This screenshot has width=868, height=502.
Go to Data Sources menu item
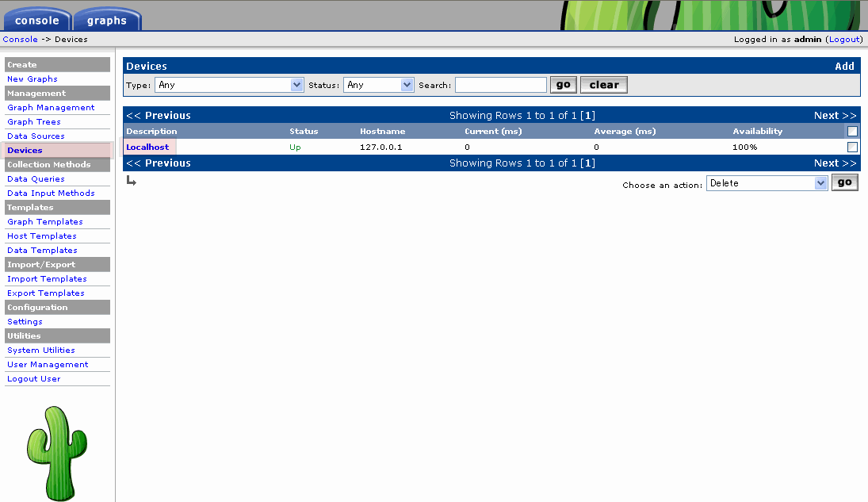(36, 136)
